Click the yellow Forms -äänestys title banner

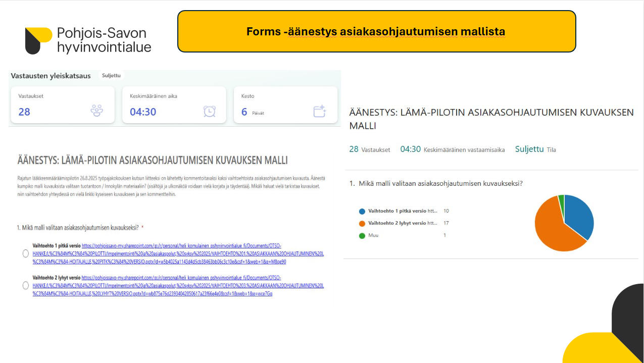pyautogui.click(x=376, y=31)
